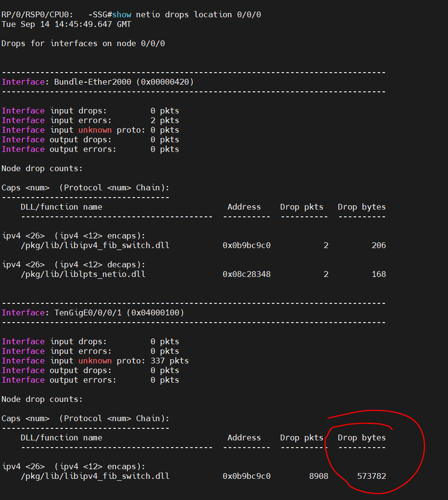Select the interface name 'Bundle-Ether2000'

[x=93, y=82]
